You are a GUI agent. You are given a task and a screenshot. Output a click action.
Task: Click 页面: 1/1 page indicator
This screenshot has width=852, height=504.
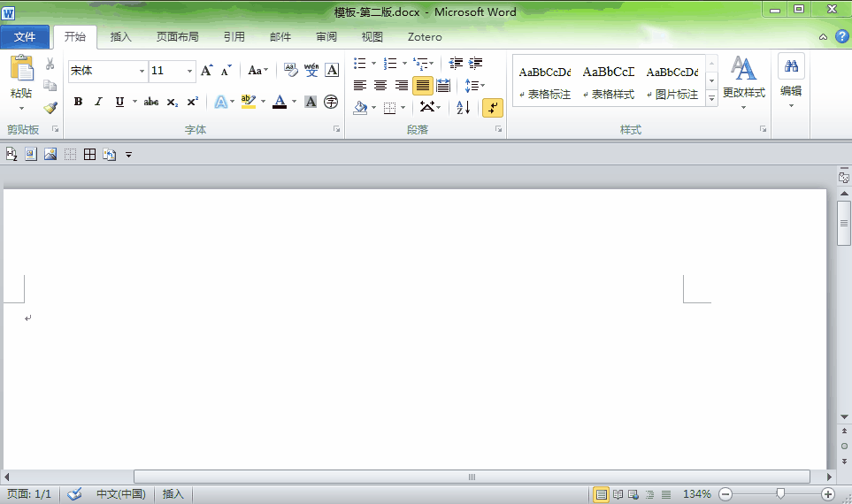[x=29, y=494]
